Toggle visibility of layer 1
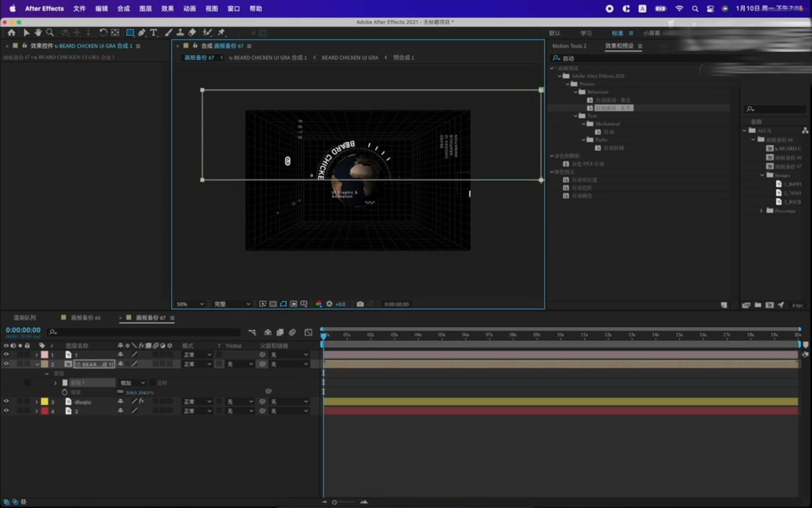The height and width of the screenshot is (508, 812). click(x=6, y=354)
